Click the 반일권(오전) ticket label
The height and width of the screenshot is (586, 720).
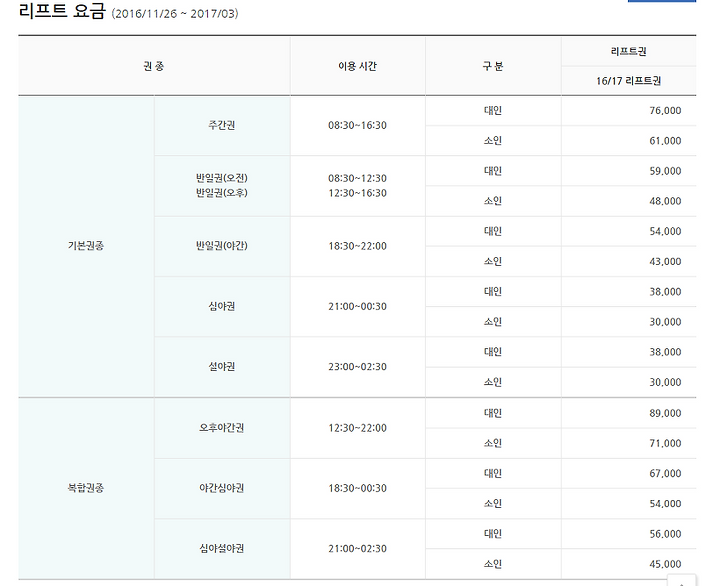click(x=222, y=178)
